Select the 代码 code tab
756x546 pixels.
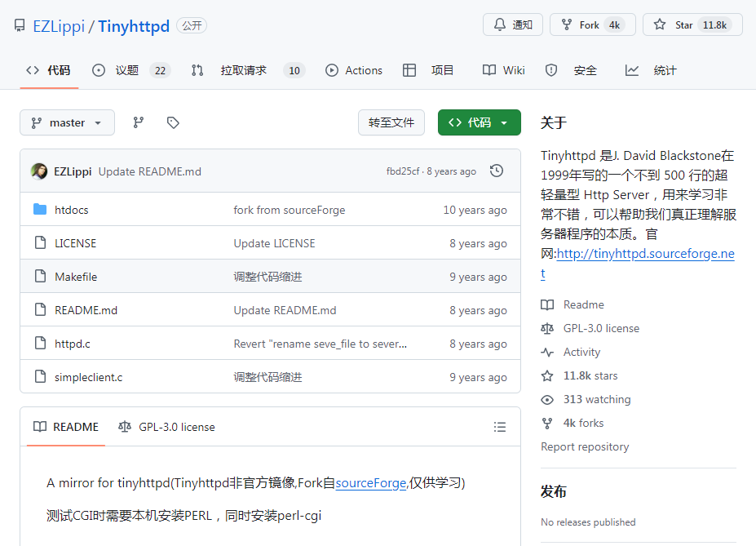49,70
